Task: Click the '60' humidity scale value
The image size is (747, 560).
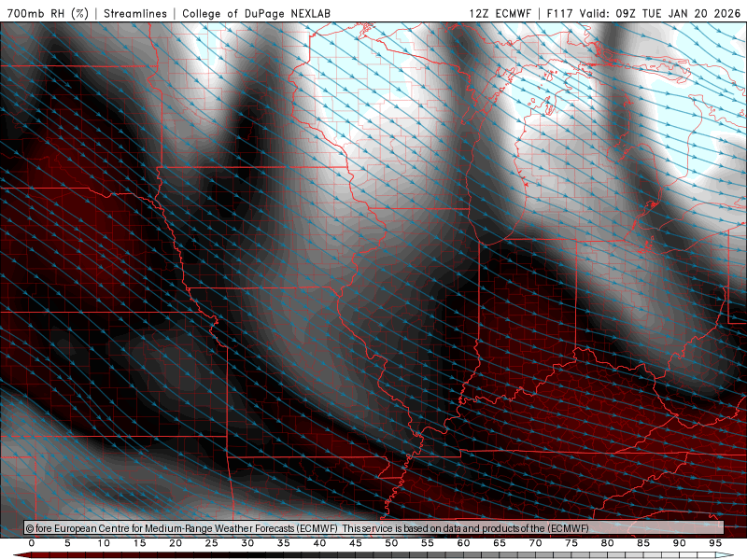Action: pos(463,543)
